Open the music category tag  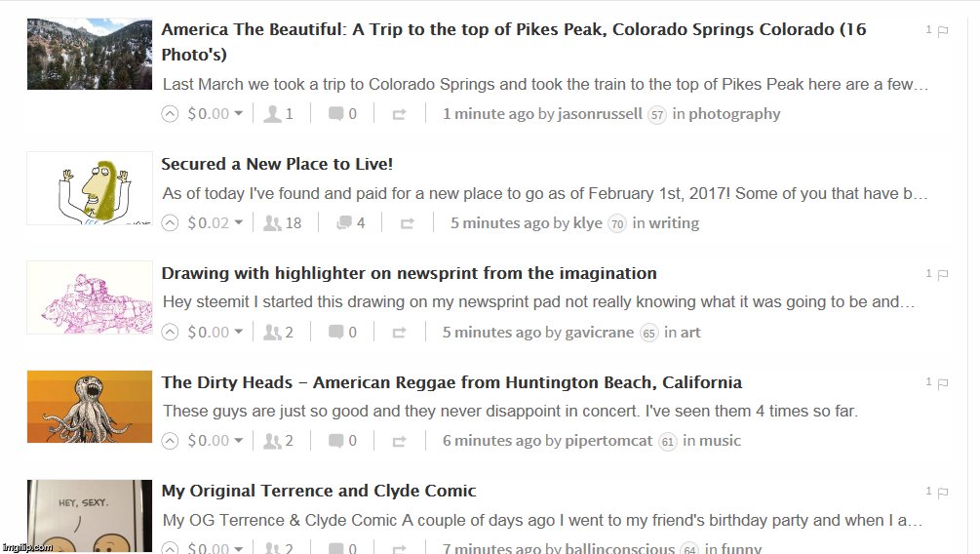pyautogui.click(x=720, y=441)
